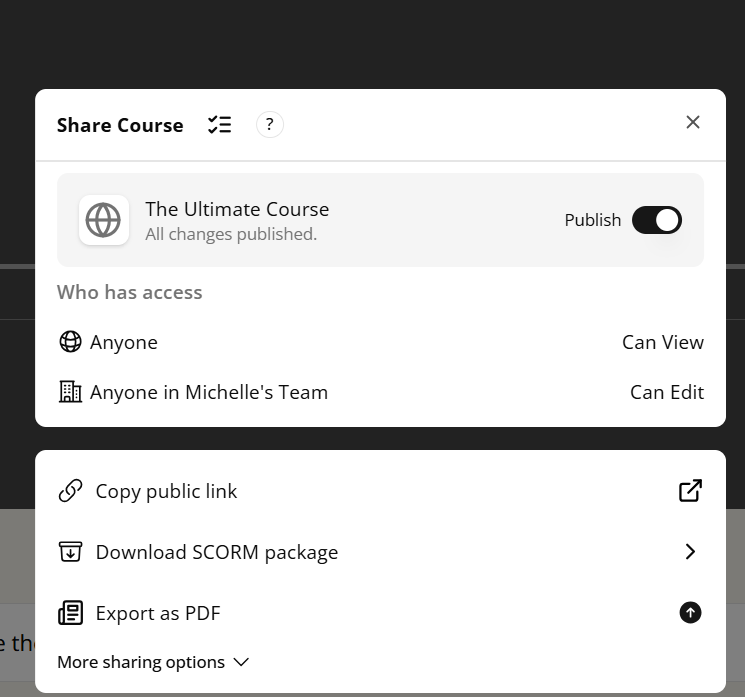Click the Publish label text

click(592, 220)
